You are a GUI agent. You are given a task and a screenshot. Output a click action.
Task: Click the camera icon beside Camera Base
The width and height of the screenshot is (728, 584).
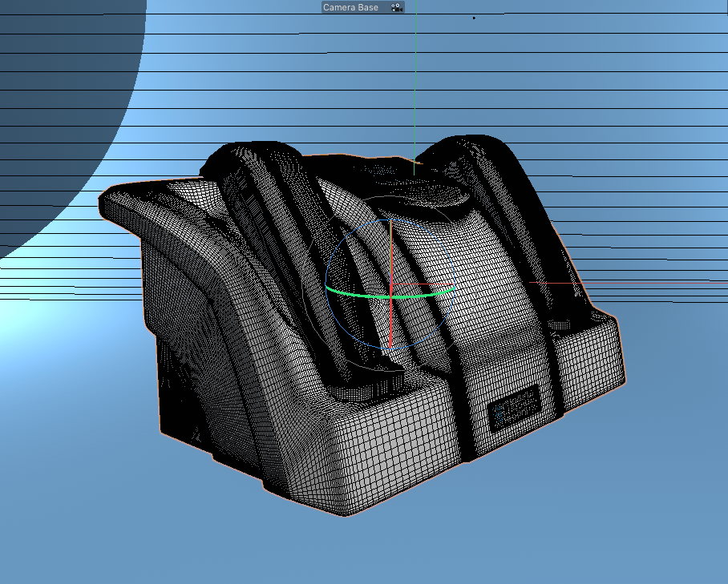[396, 7]
